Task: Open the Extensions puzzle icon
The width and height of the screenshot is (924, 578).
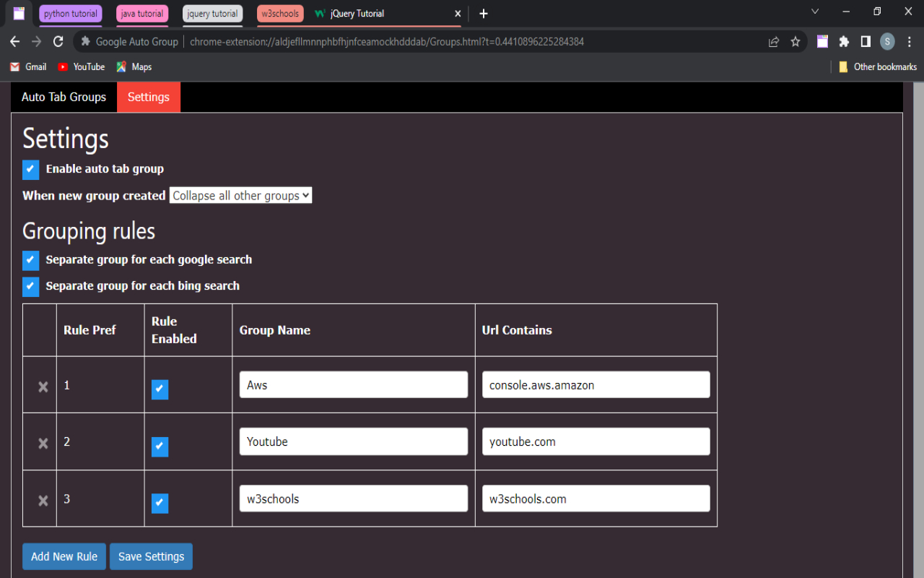Action: [x=844, y=42]
